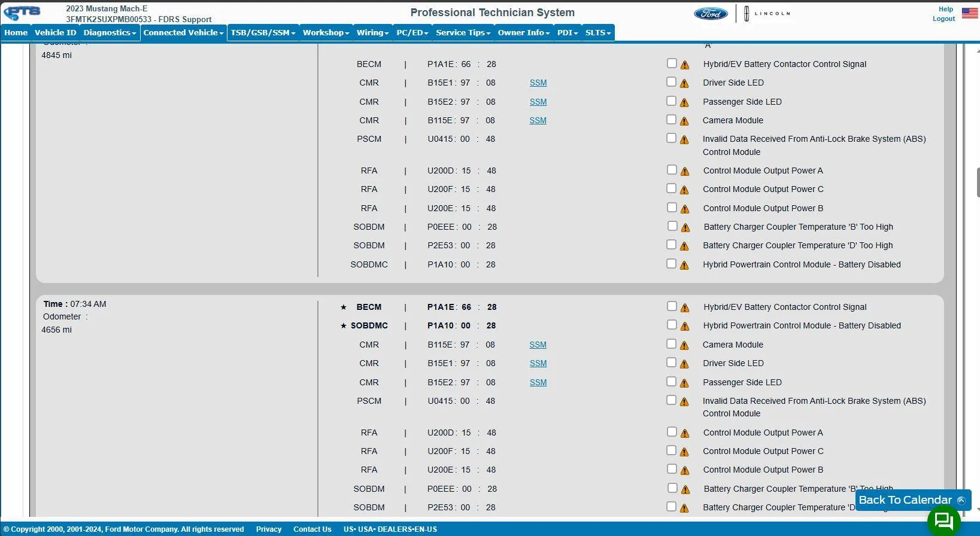Click warning icon for BECM P1A1E in 07:34 AM section

tap(685, 307)
